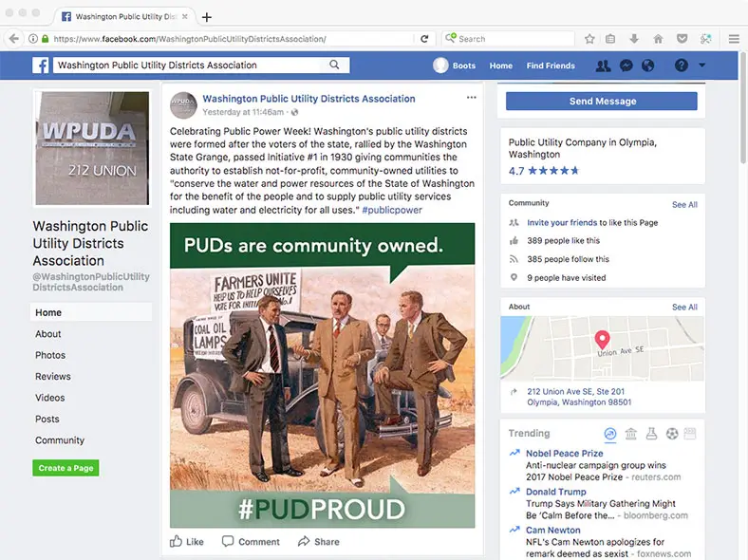The image size is (748, 560).
Task: Open the post options ellipsis menu
Action: point(471,99)
